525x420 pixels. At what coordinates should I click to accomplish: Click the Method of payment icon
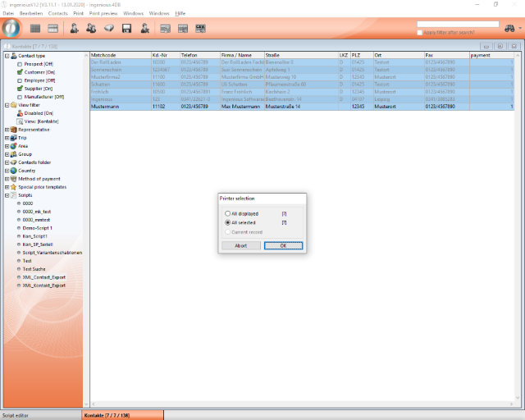pyautogui.click(x=14, y=179)
